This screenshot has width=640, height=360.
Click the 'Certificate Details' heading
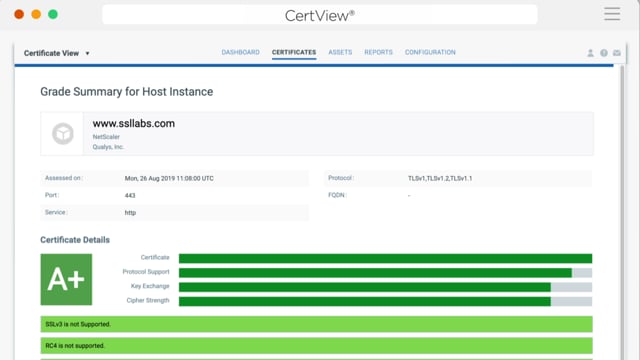75,240
